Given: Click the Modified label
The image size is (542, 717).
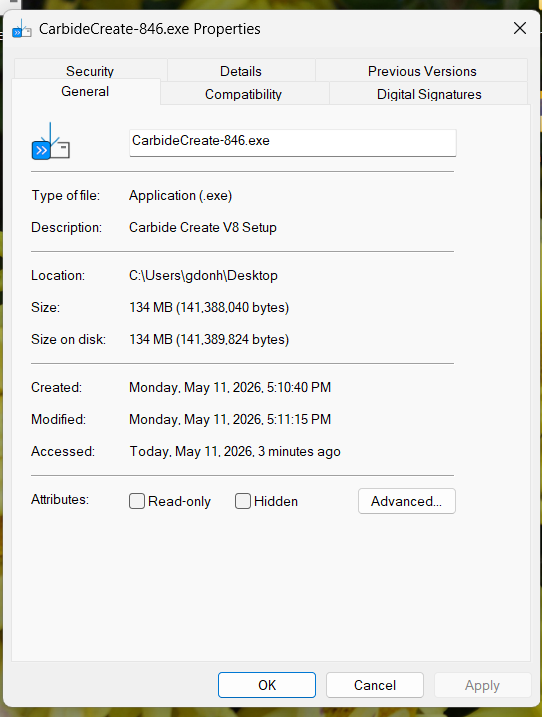Looking at the screenshot, I should click(x=59, y=419).
